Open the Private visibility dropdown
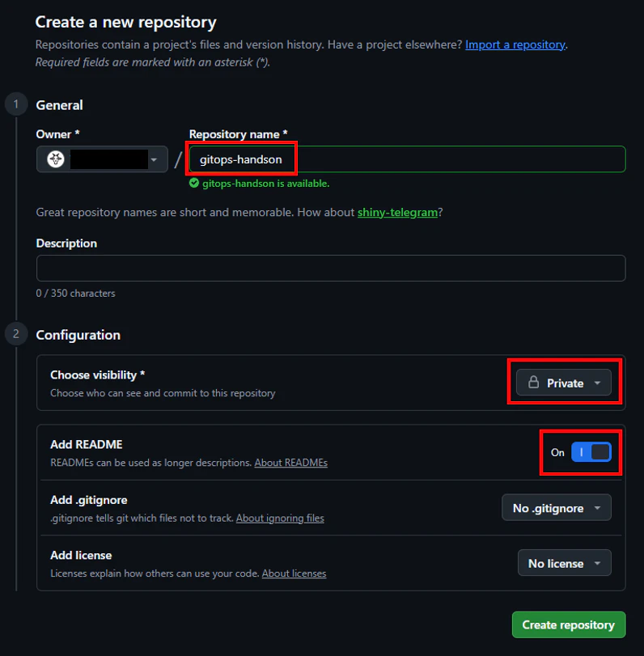644x656 pixels. point(563,383)
